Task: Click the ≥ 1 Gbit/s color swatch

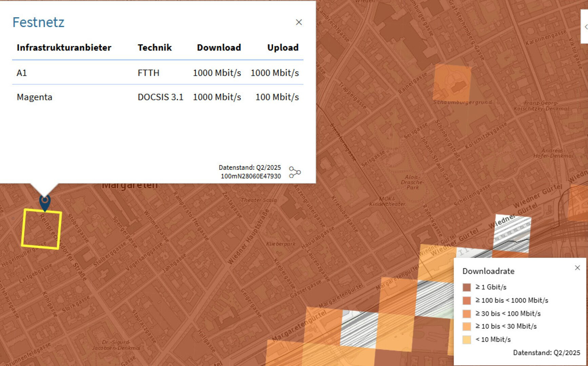Action: 467,287
